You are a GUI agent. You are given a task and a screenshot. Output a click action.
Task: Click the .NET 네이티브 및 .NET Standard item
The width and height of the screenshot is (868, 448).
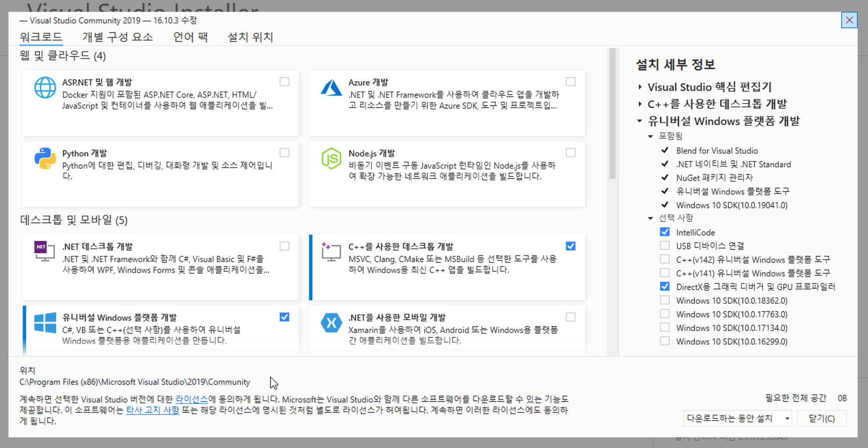tap(733, 164)
